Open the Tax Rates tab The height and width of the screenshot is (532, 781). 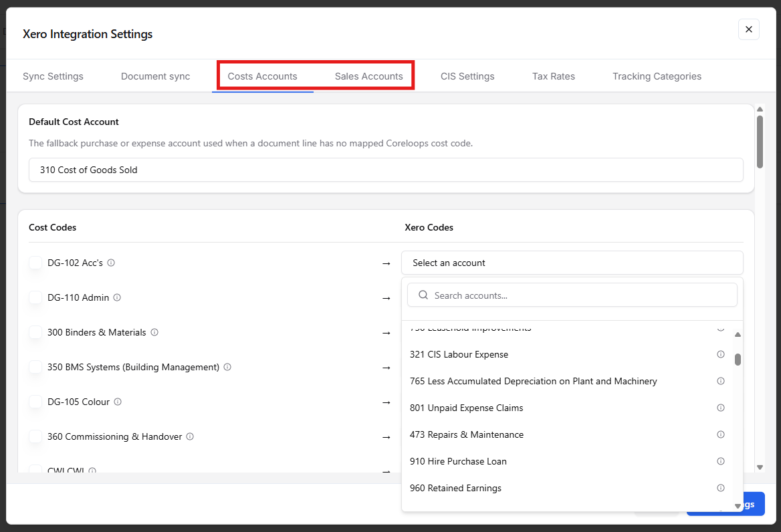(x=554, y=76)
